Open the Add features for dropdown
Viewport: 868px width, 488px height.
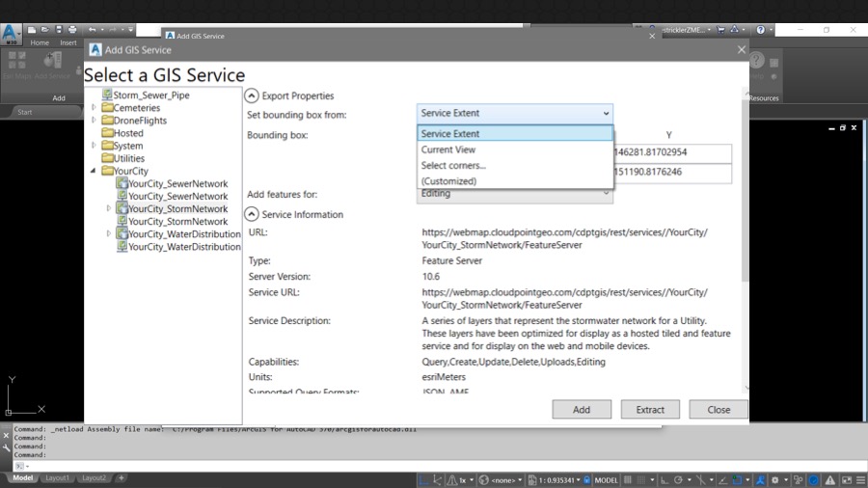515,194
